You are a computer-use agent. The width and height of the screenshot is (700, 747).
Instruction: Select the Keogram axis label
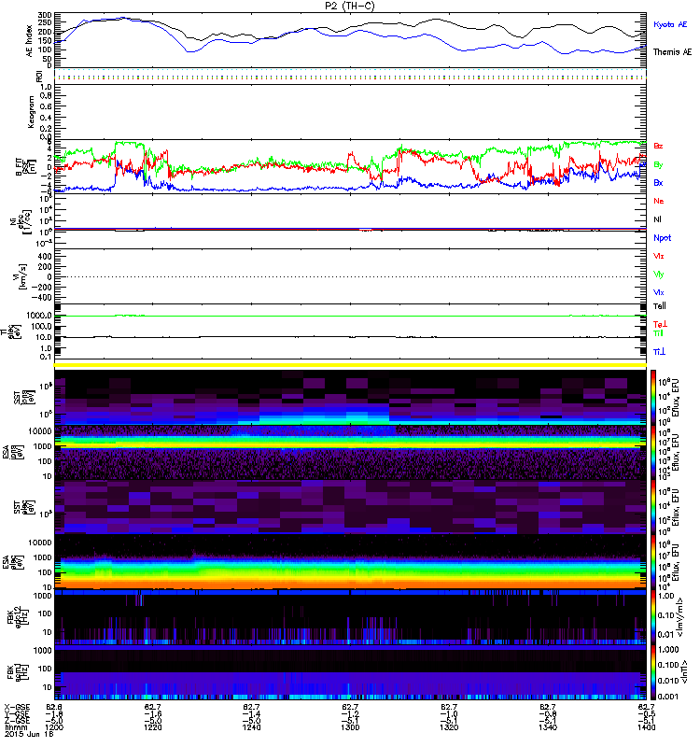[31, 112]
